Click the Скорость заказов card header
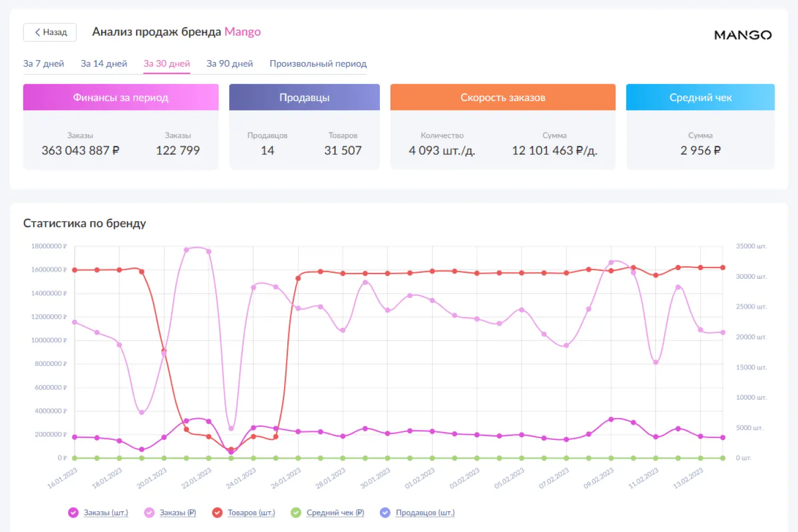This screenshot has height=532, width=798. pos(503,97)
